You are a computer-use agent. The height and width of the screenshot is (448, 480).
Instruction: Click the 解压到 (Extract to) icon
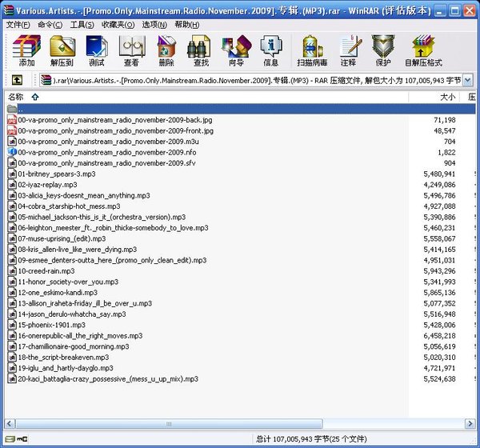click(x=62, y=50)
